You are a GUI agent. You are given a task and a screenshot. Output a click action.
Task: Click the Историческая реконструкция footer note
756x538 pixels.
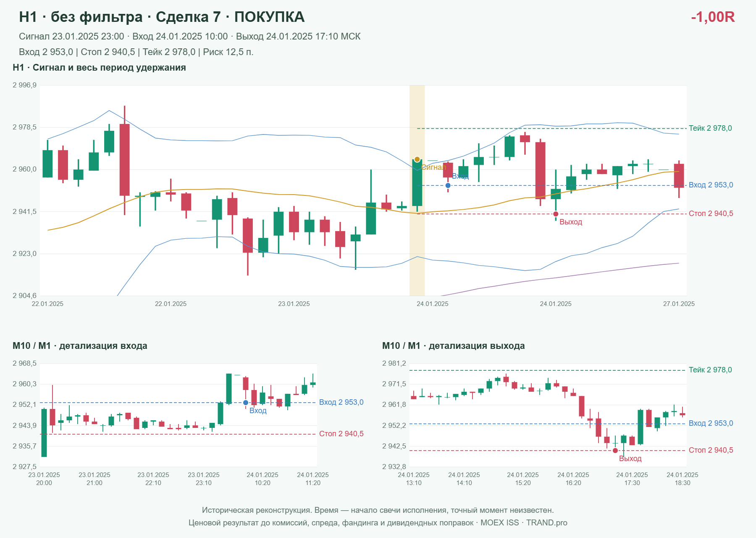coord(378,510)
